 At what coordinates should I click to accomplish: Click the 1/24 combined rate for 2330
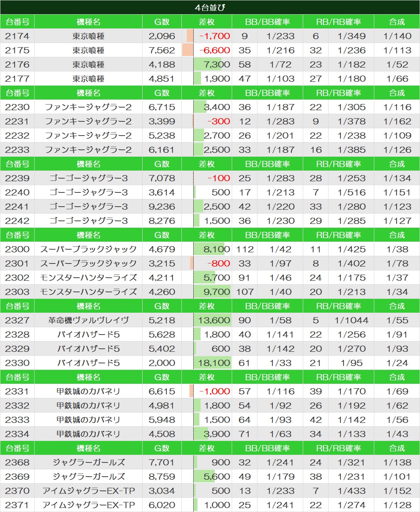click(397, 363)
